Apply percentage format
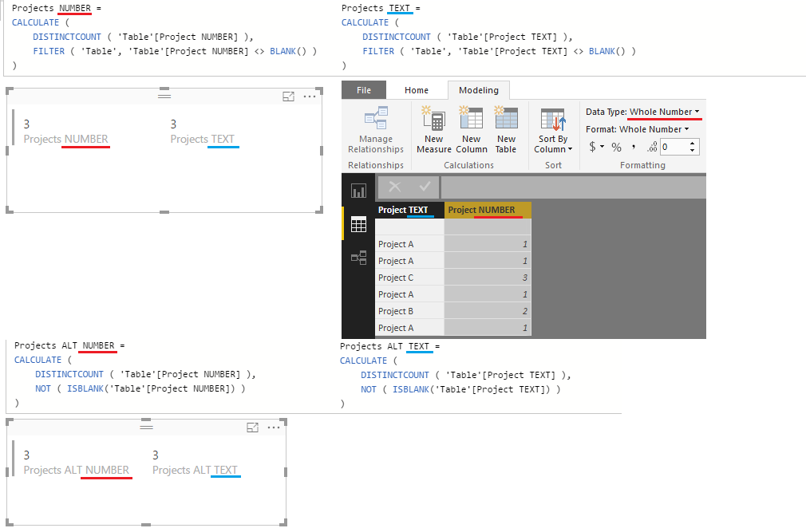The image size is (806, 532). 616,147
